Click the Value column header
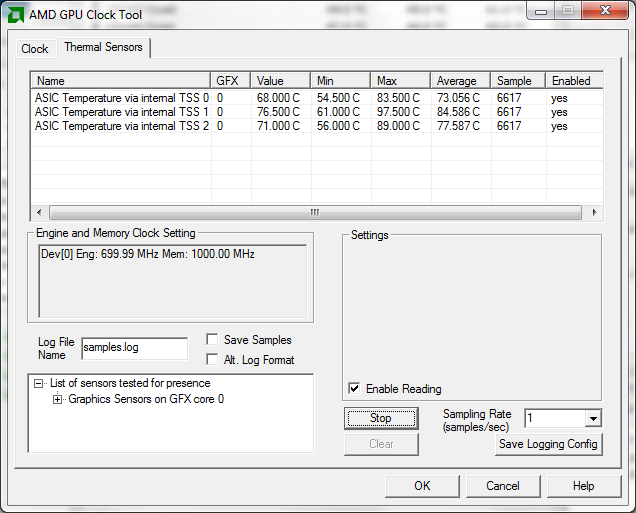The width and height of the screenshot is (636, 513). pos(281,81)
